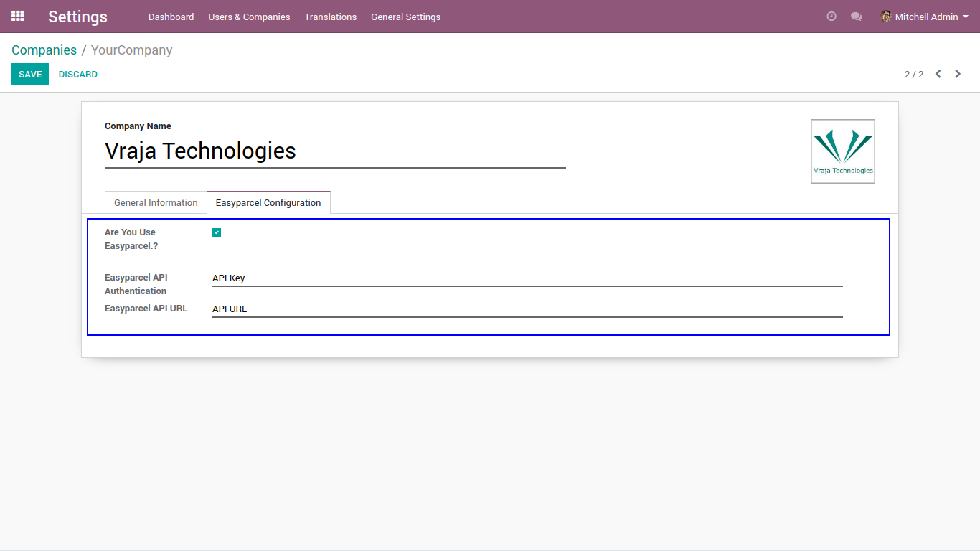Focus the Easyparcel API Key field
The image size is (980, 551).
[527, 278]
